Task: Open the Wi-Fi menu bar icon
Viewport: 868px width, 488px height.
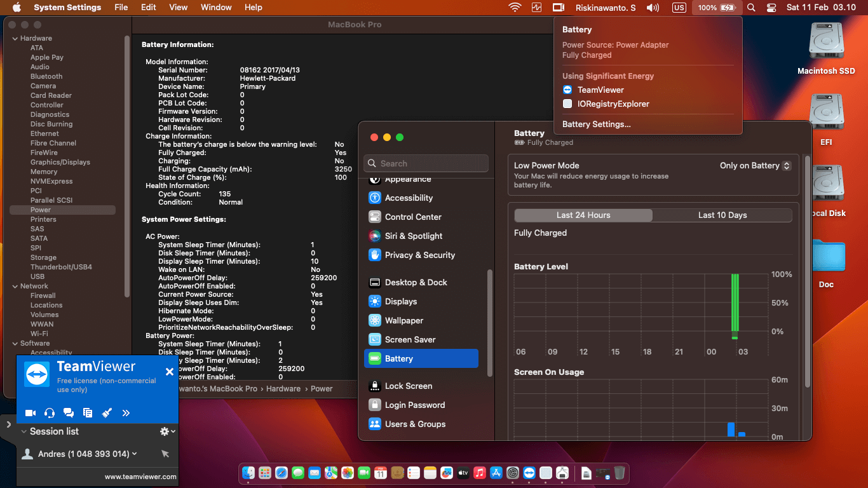Action: click(x=515, y=8)
